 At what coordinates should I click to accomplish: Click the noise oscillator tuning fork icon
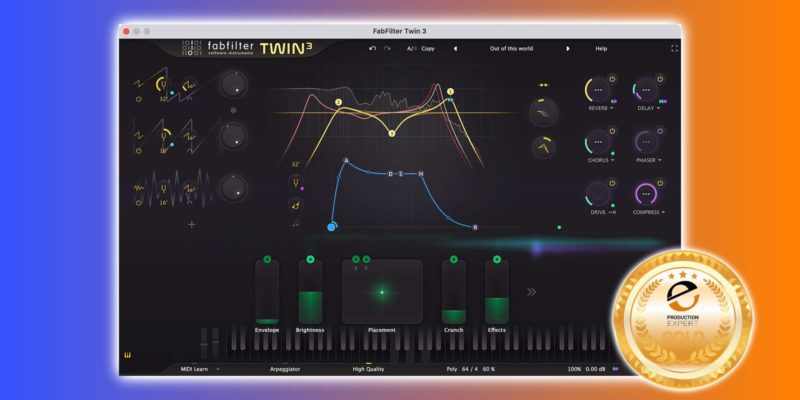[163, 189]
